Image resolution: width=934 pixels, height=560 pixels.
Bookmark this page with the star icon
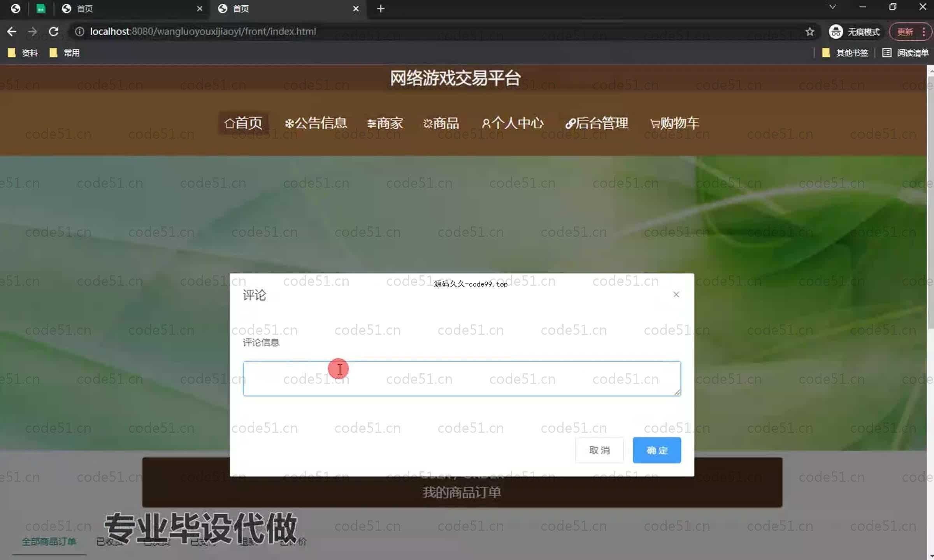810,31
